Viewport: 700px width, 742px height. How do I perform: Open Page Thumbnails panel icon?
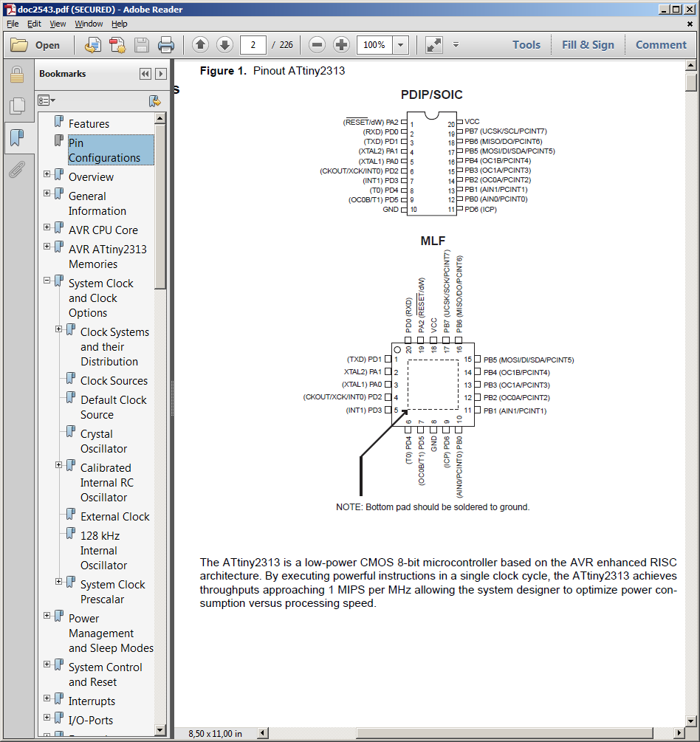pos(17,106)
